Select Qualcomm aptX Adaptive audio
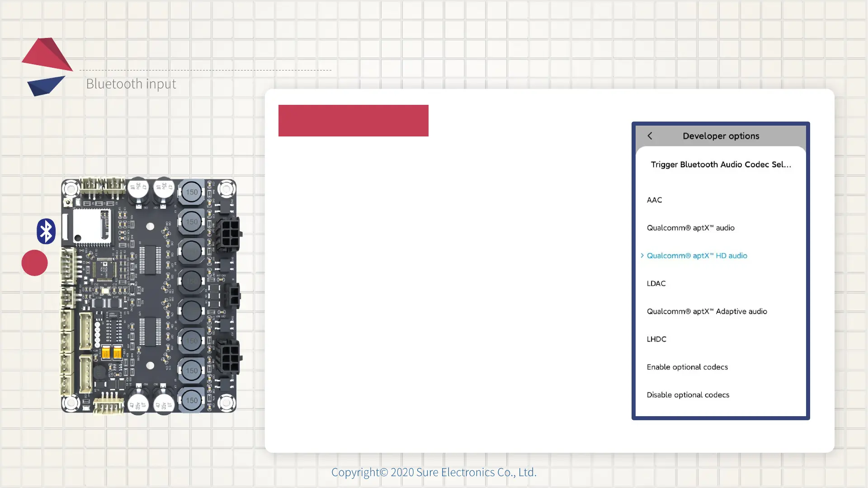 click(x=707, y=312)
